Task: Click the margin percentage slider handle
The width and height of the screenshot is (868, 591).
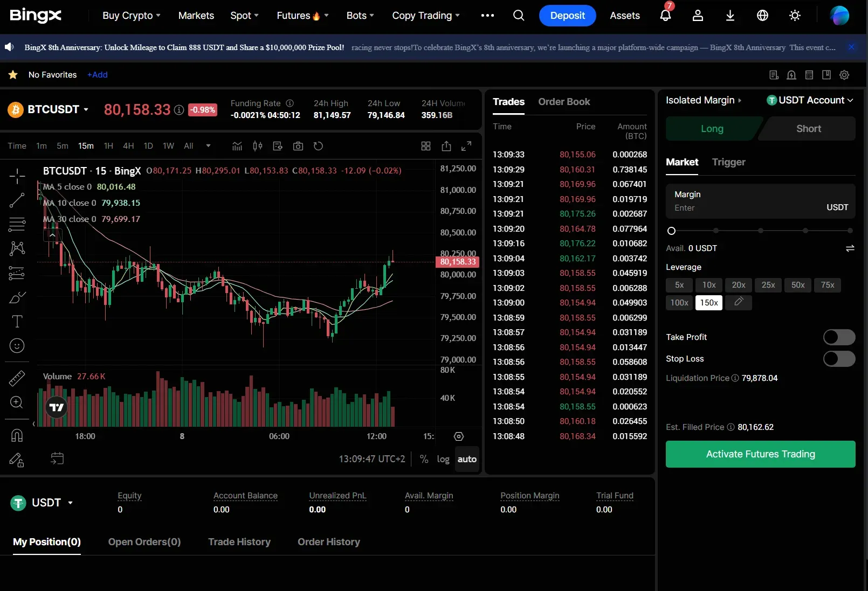Action: tap(671, 231)
